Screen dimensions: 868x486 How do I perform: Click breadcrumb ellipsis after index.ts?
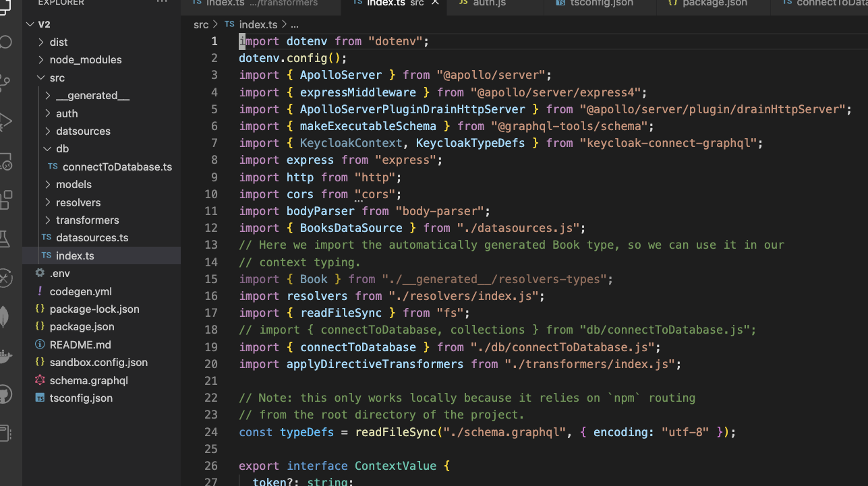(x=295, y=25)
